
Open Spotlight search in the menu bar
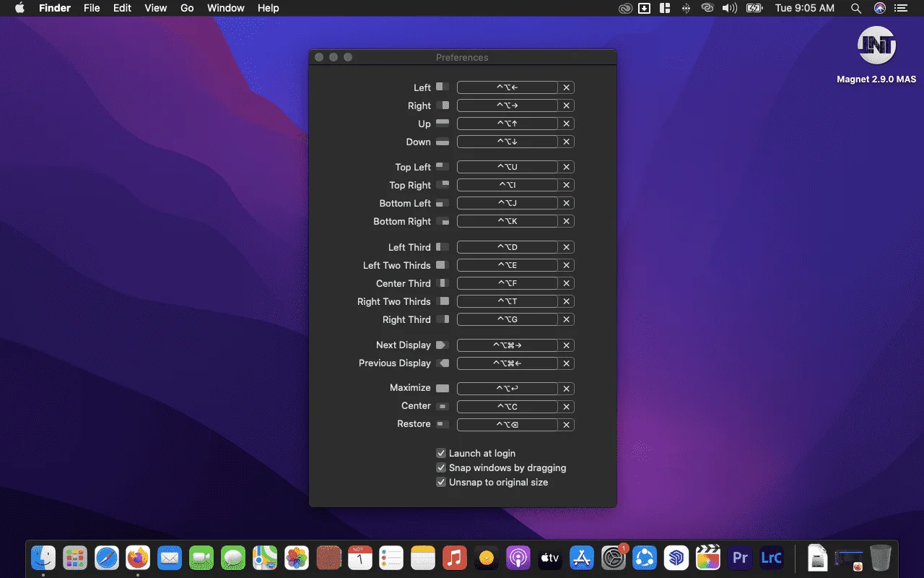coord(856,8)
